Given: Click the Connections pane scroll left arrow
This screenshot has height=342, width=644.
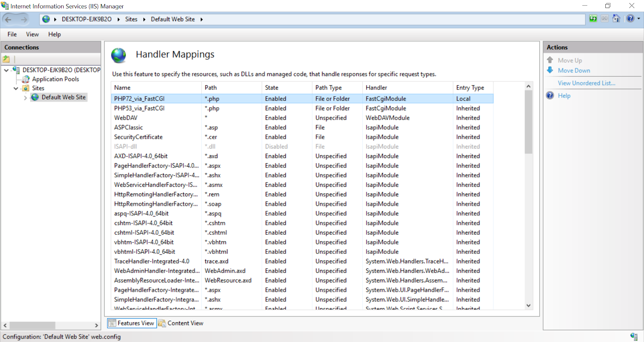Looking at the screenshot, I should (5, 325).
